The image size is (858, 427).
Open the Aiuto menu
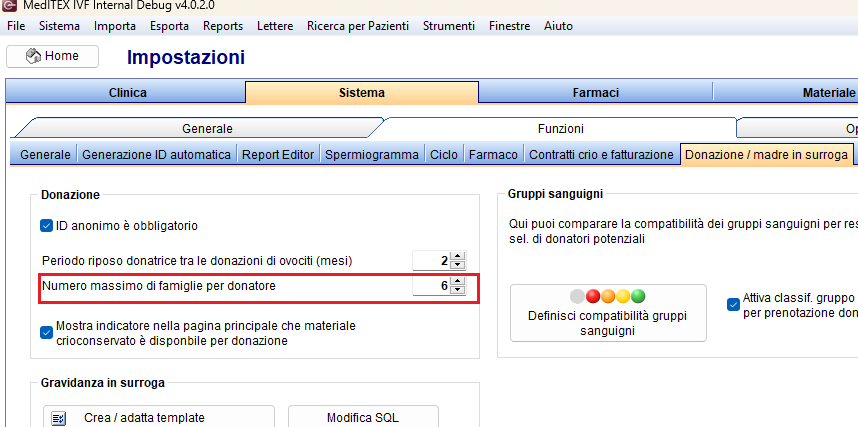click(558, 26)
